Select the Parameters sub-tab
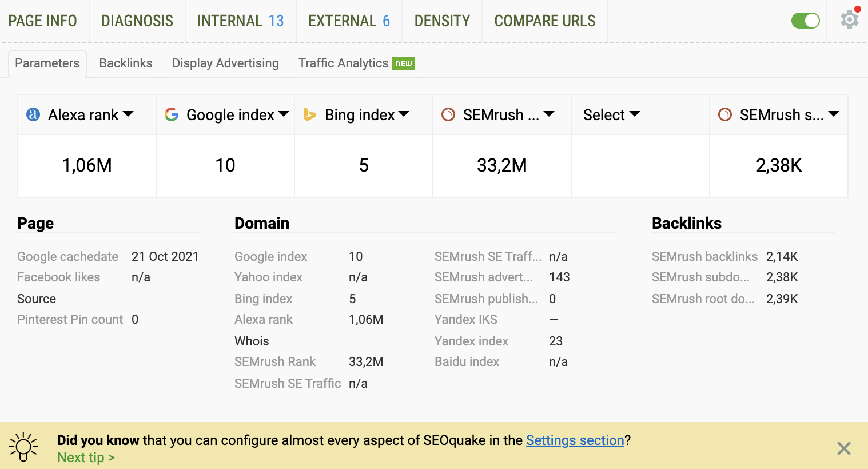 click(47, 63)
